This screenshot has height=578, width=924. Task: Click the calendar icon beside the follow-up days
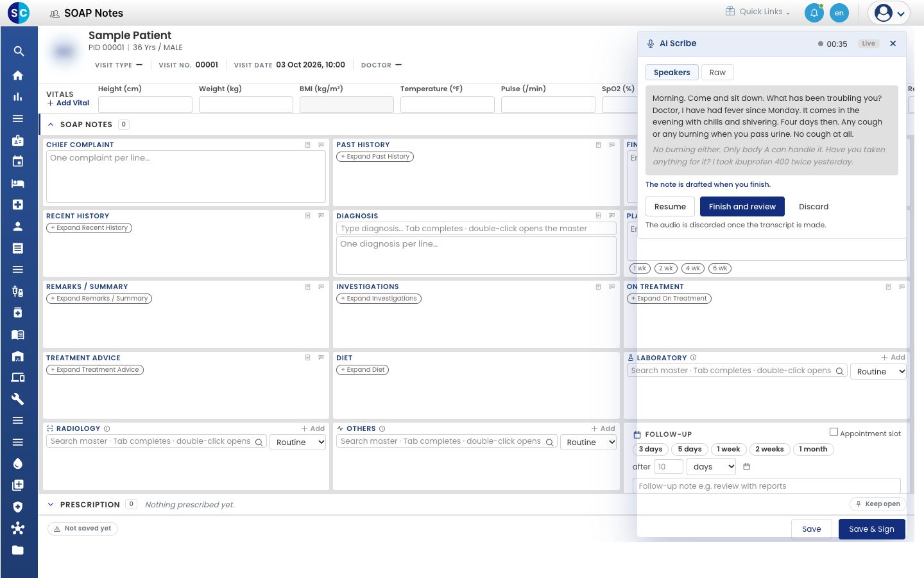pos(746,467)
